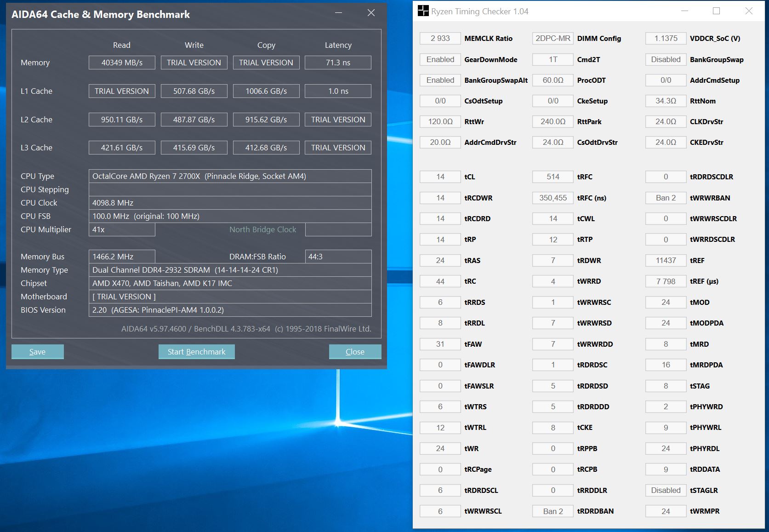Maximize the Ryzen Timing Checker window
Viewport: 769px width, 532px height.
coord(716,11)
